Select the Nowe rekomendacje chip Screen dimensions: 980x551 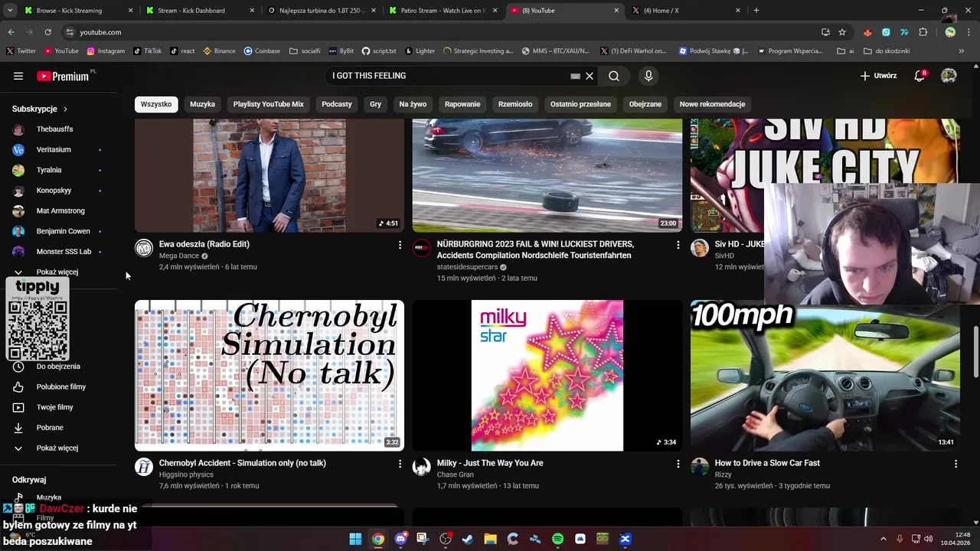coord(712,104)
